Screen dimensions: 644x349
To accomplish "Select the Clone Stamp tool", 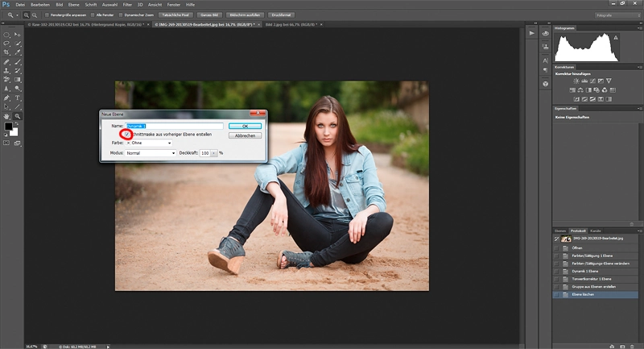I will coord(6,71).
